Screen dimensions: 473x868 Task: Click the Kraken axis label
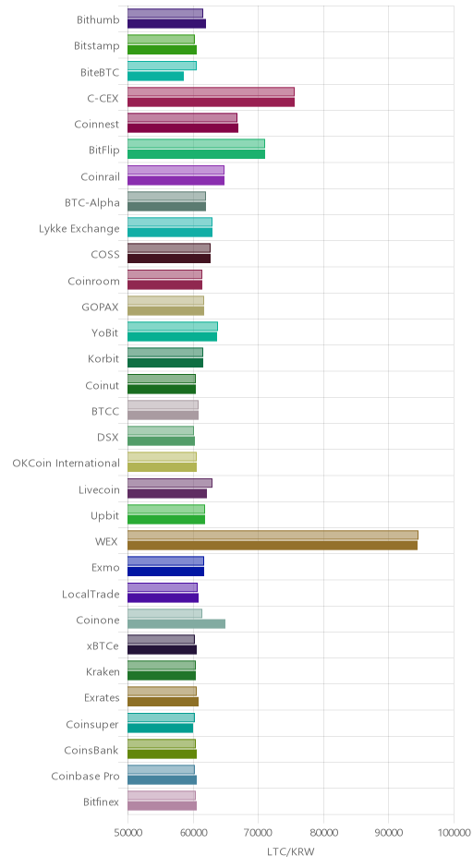pos(103,671)
